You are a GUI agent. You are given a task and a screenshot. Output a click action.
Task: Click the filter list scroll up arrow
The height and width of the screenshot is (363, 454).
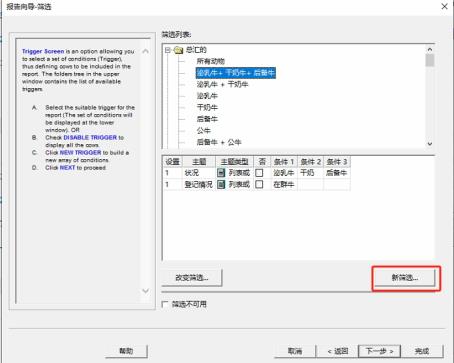click(430, 49)
